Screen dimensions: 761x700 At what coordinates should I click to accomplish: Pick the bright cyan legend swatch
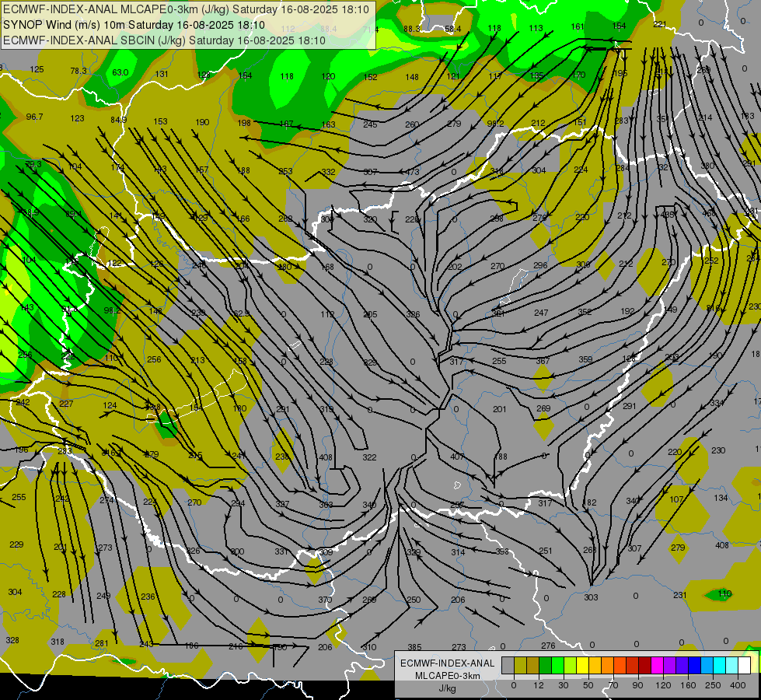[x=719, y=665]
